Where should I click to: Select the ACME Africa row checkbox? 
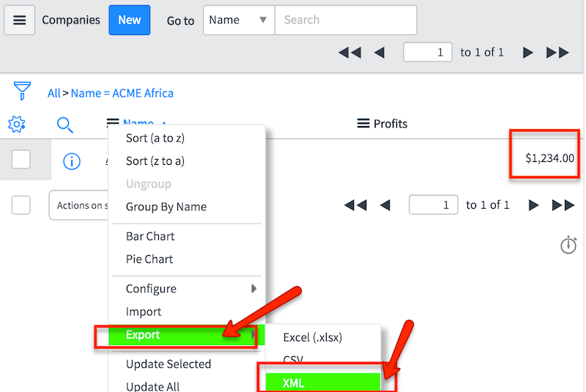21,160
